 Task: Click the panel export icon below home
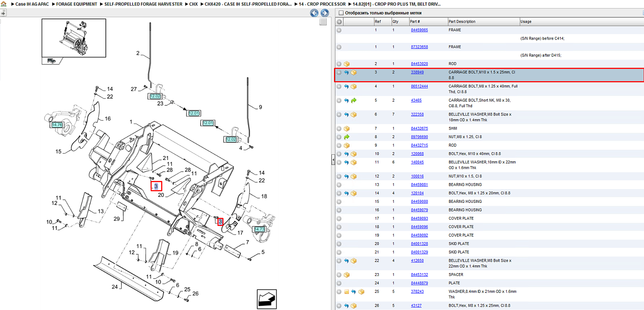[3, 13]
